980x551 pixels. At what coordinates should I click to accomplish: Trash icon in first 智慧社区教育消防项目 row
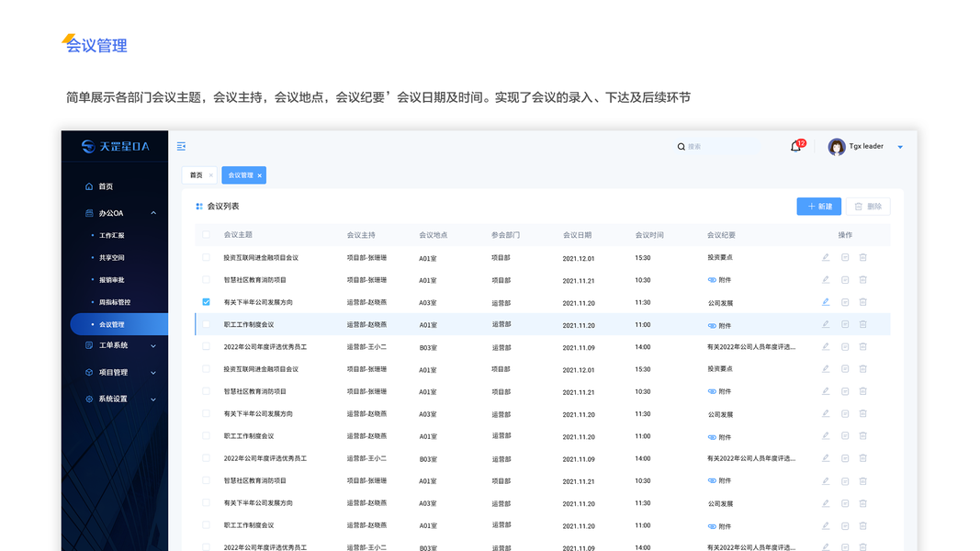tap(863, 280)
